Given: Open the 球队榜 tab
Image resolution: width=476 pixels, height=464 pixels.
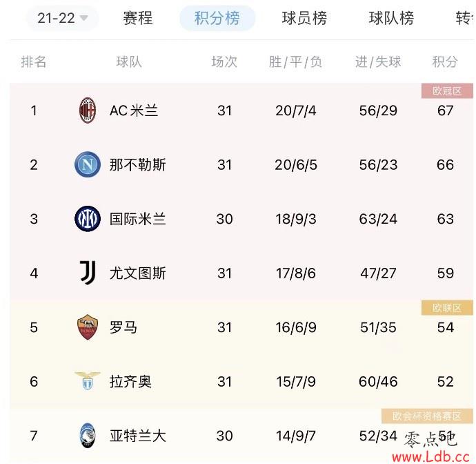Looking at the screenshot, I should (x=391, y=18).
